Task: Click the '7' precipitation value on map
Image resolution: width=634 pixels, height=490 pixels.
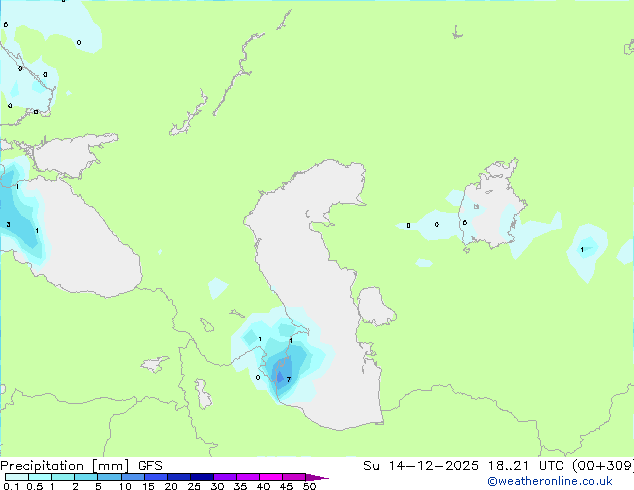Action: point(289,379)
